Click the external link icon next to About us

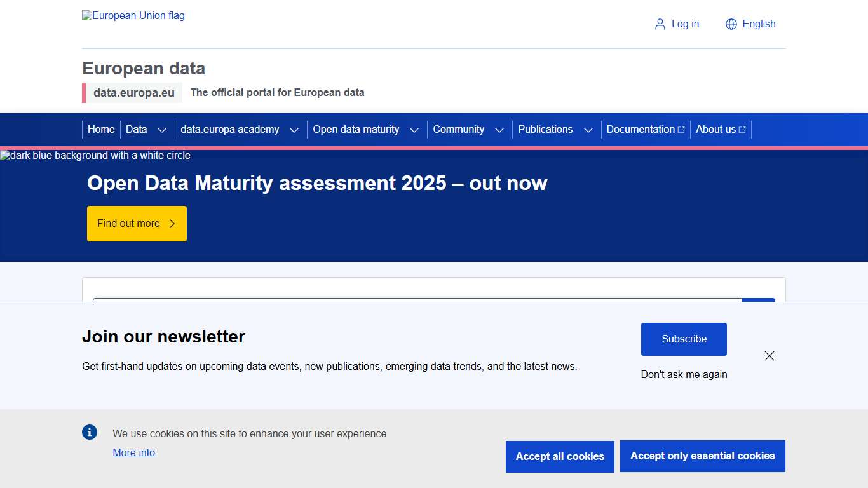pyautogui.click(x=742, y=128)
